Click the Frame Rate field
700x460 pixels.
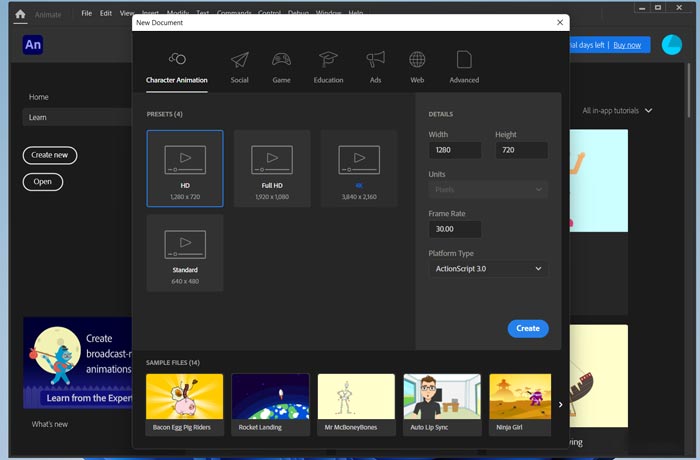[x=455, y=229]
